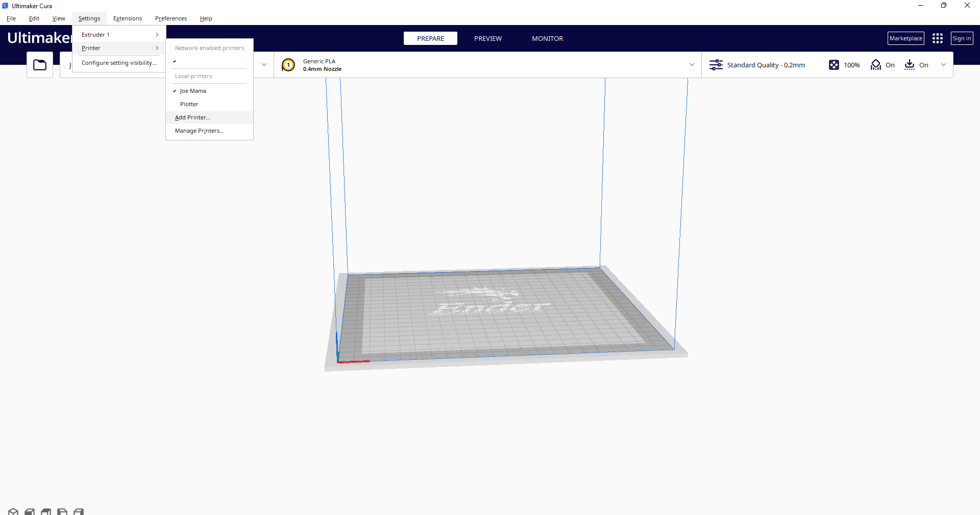The width and height of the screenshot is (980, 515).
Task: Click the 0.4mm Nozzle text
Action: [322, 69]
